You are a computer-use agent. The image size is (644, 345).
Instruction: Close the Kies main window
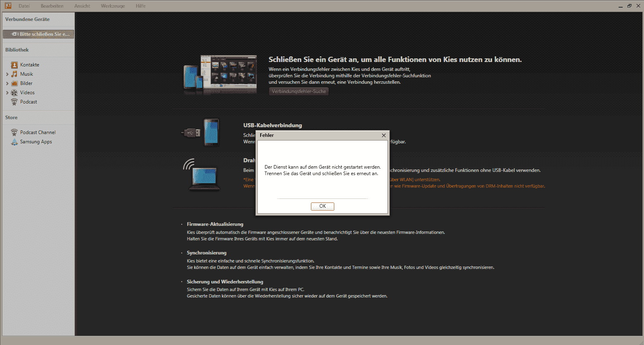(638, 6)
